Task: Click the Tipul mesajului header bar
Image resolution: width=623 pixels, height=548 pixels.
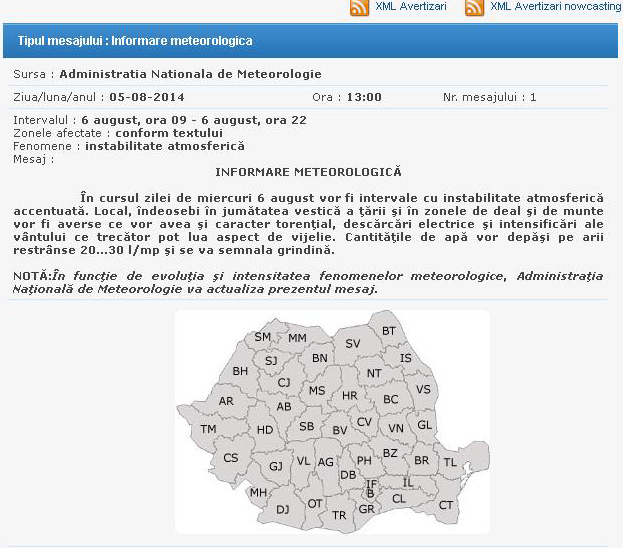Action: (312, 41)
